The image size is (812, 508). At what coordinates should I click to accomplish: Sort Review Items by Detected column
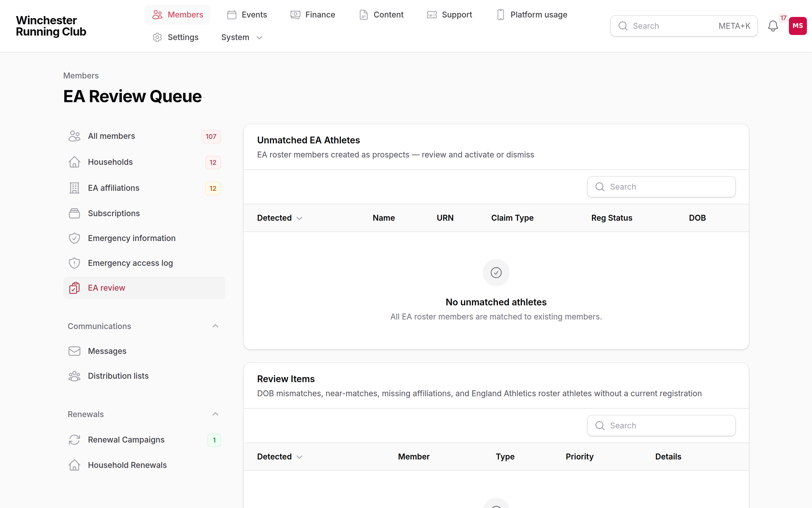tap(280, 457)
